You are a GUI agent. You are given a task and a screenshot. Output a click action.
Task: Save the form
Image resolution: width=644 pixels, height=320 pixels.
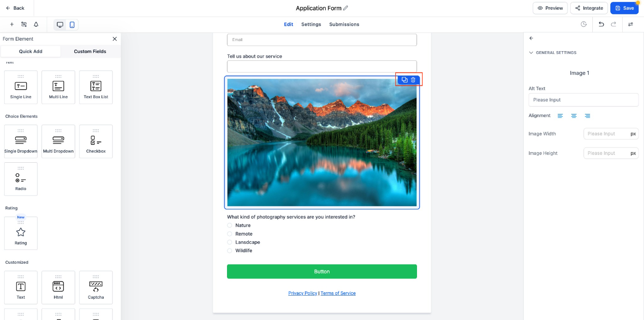[x=624, y=8]
